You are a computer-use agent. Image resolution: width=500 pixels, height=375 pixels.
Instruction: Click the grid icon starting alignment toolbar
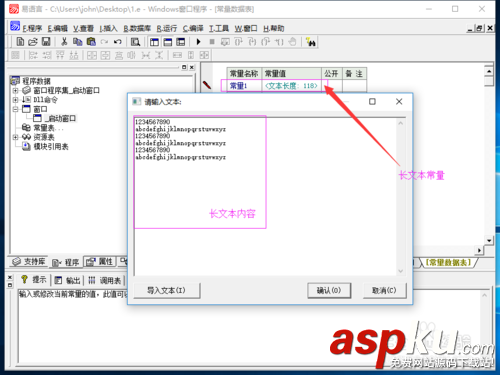coord(15,55)
